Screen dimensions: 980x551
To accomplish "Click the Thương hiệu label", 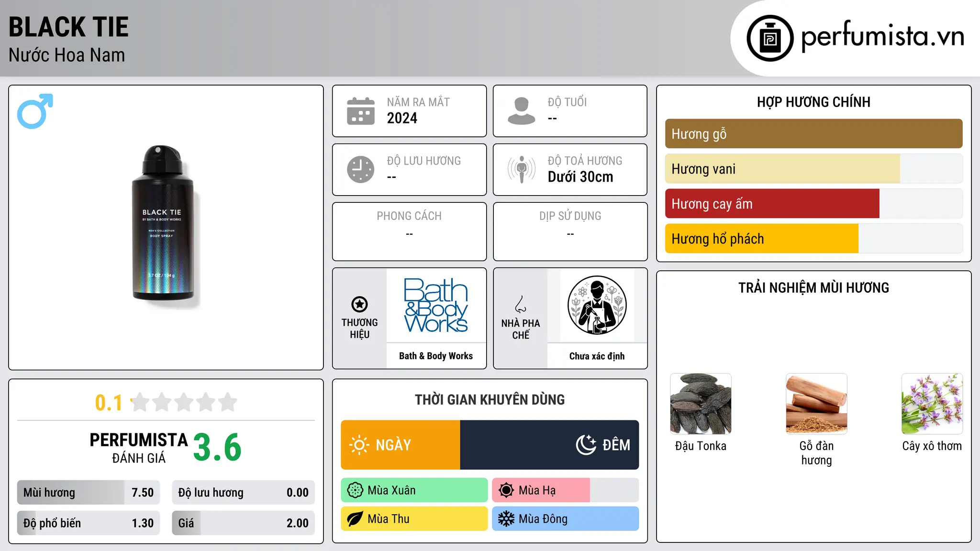I will pos(359,328).
